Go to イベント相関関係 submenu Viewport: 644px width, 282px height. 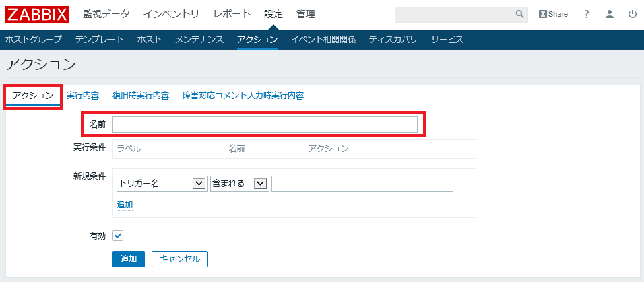323,40
